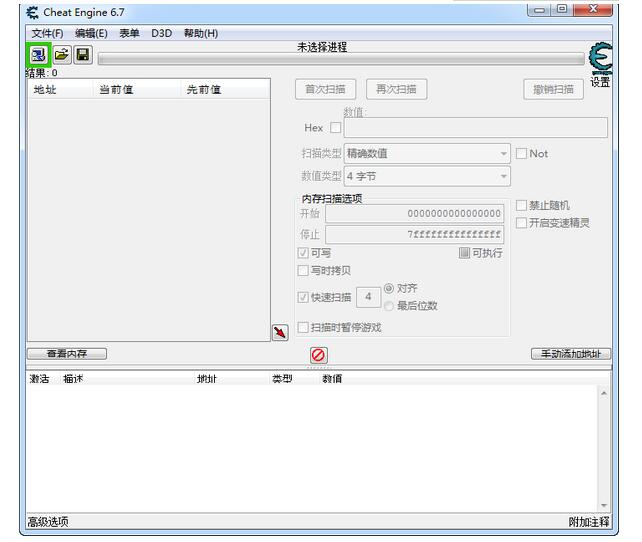Open the 帮助(H) menu

pyautogui.click(x=200, y=33)
